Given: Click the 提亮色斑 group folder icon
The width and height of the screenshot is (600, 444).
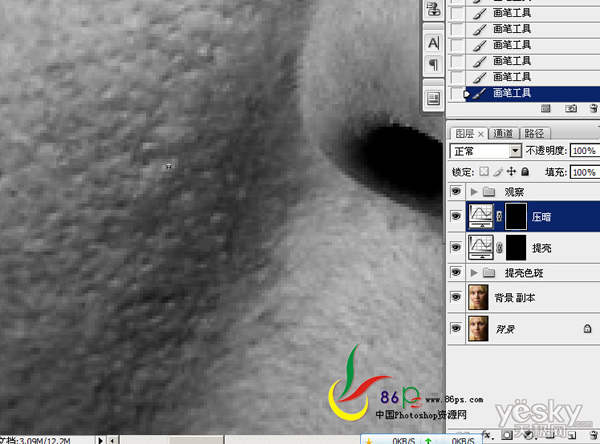Looking at the screenshot, I should click(x=489, y=273).
